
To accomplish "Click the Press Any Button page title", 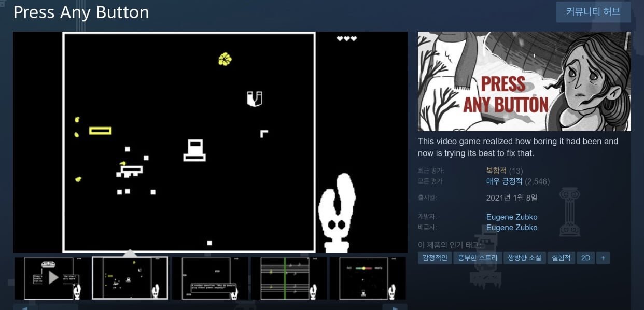I will coord(81,12).
